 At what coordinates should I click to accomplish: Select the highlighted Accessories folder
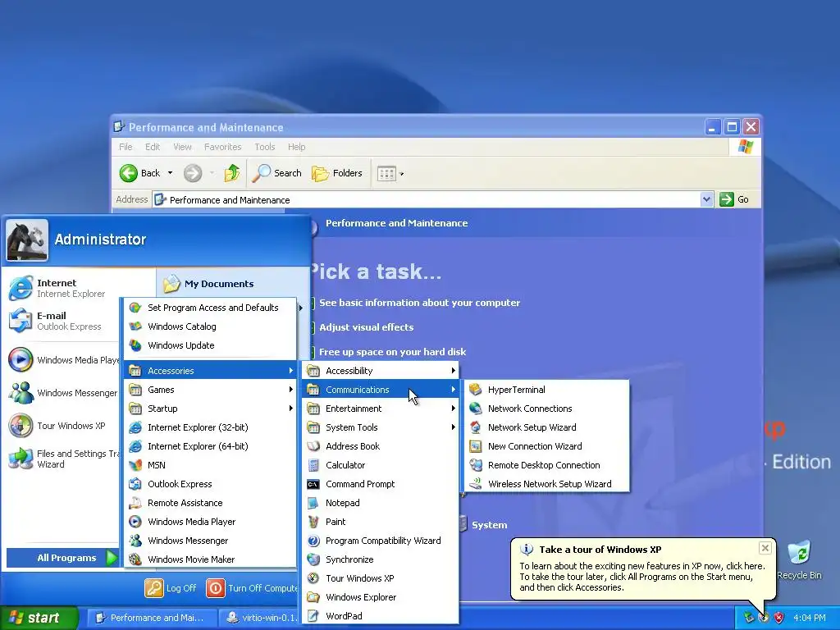pos(210,371)
